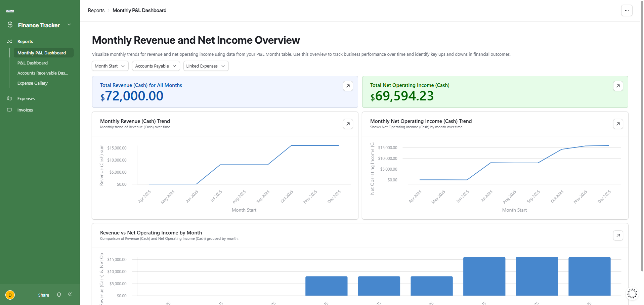The width and height of the screenshot is (644, 305).
Task: Expand the Total Revenue card via its arrow
Action: 348,86
